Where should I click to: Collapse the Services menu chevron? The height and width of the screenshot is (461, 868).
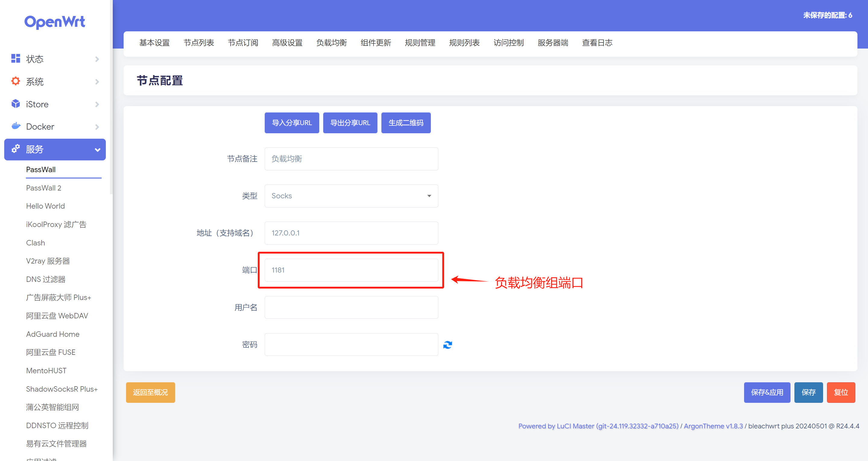[97, 149]
